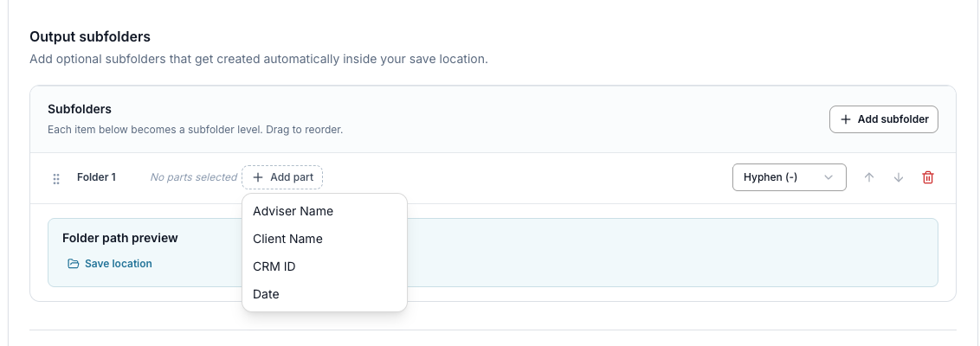Open the Hyphen (-) separator dropdown
Viewport: 980px width, 346px height.
pyautogui.click(x=790, y=177)
